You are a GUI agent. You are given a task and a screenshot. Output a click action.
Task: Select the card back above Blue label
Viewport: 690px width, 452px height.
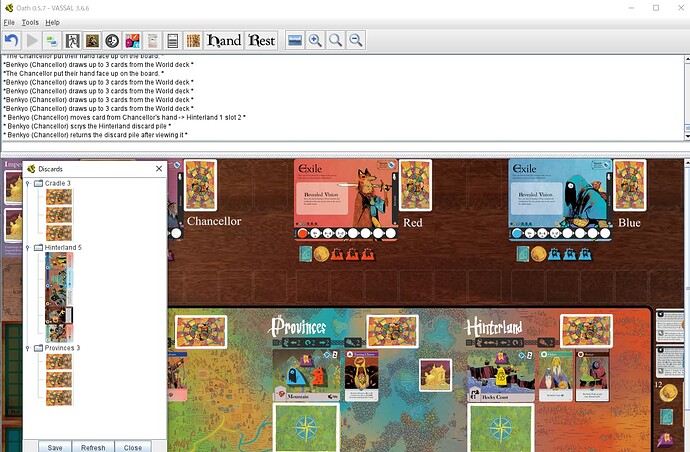(630, 185)
